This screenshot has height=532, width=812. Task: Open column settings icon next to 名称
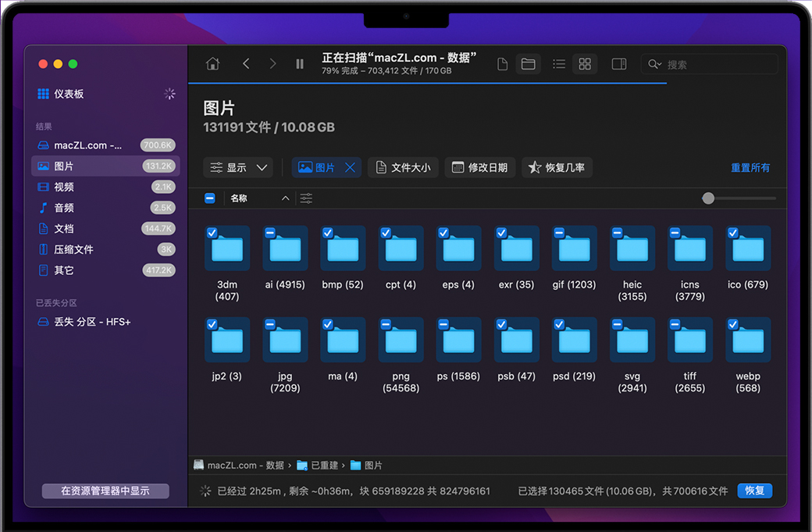306,198
